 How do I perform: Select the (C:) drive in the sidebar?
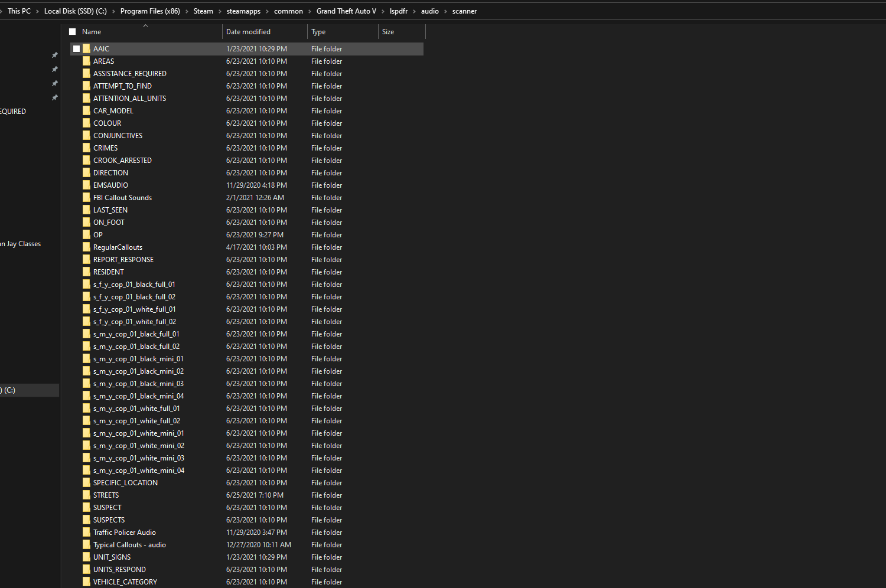10,390
